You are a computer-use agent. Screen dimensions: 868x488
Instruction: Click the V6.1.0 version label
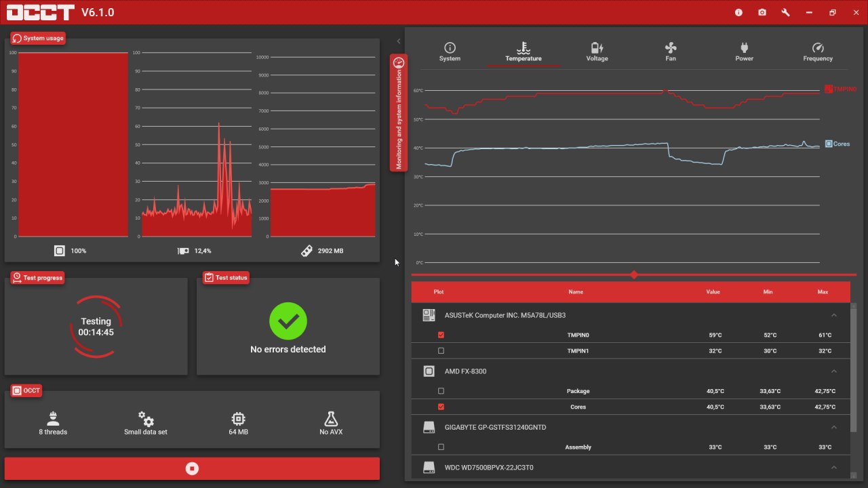point(98,12)
